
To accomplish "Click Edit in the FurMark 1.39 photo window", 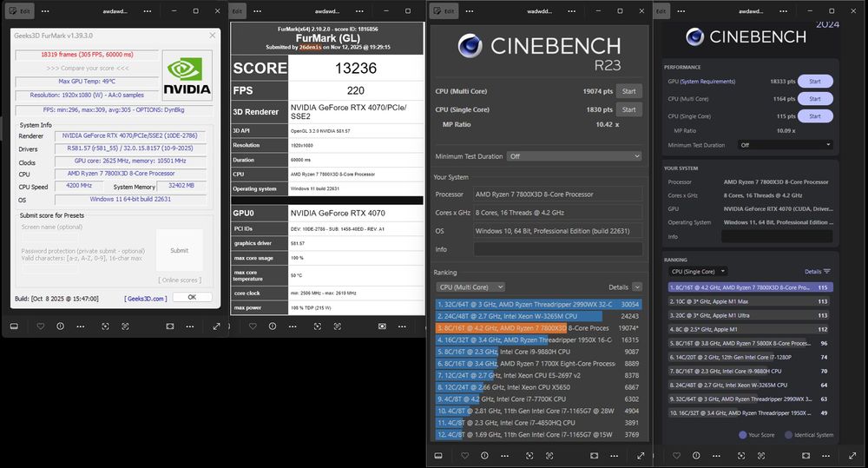I will pos(19,11).
